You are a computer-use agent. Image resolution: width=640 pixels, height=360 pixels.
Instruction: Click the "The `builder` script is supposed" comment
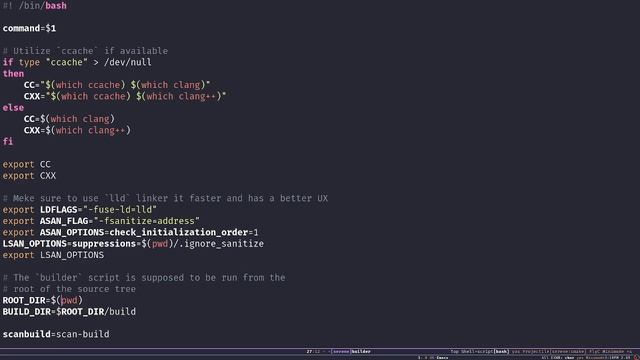[144, 278]
